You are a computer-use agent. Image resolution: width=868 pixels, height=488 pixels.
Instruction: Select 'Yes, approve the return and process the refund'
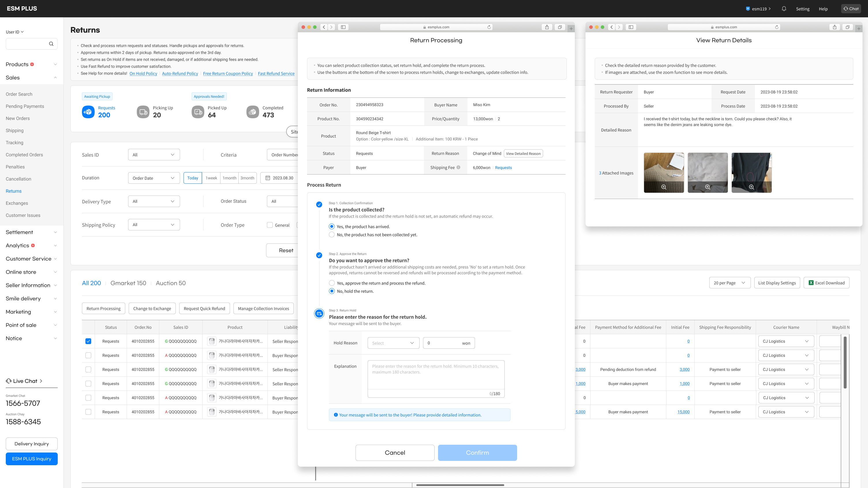(x=332, y=283)
